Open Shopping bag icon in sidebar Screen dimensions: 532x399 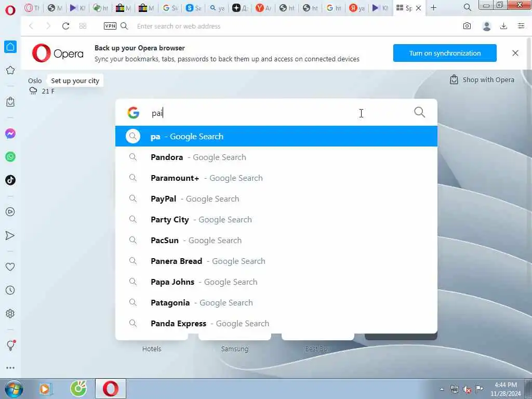(10, 102)
